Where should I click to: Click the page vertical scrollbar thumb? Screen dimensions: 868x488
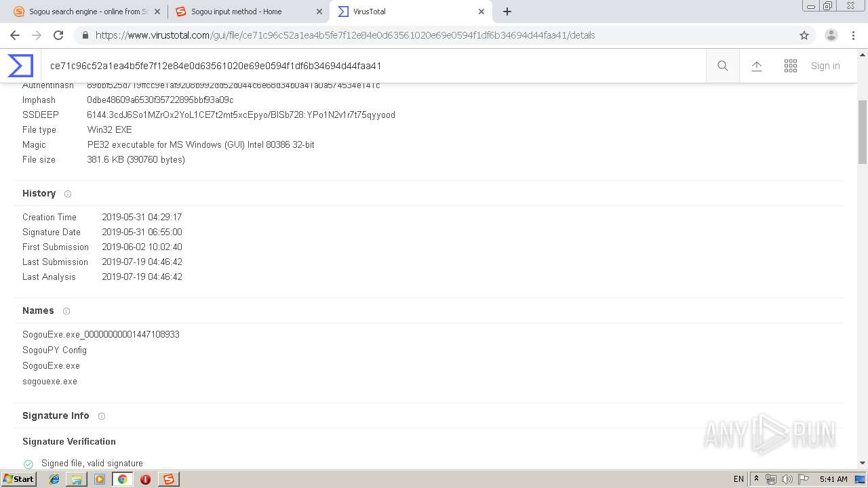click(x=863, y=132)
